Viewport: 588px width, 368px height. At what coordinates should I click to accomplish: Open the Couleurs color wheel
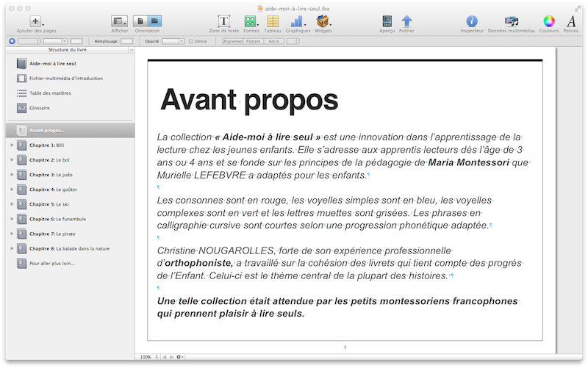(x=549, y=21)
